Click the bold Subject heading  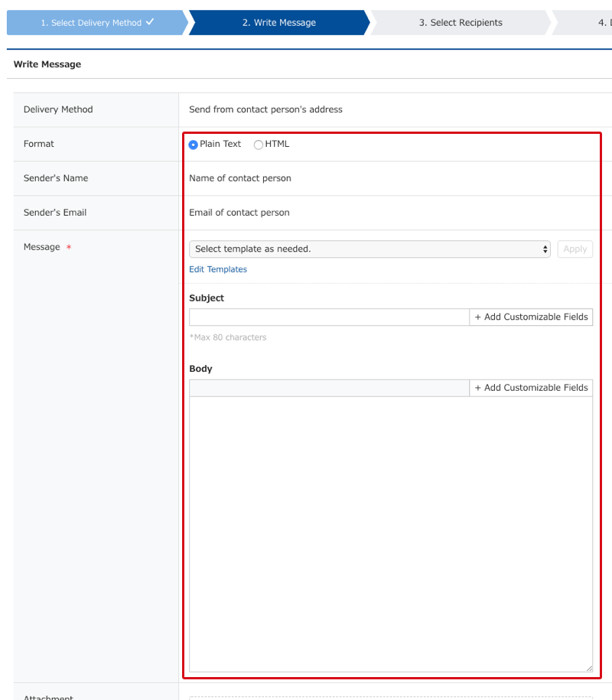(207, 298)
